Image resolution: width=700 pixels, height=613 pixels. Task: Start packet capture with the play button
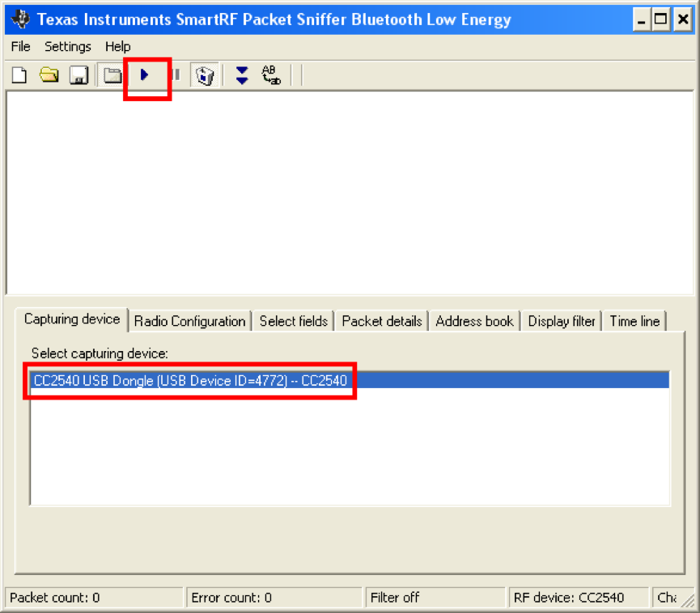[x=144, y=75]
